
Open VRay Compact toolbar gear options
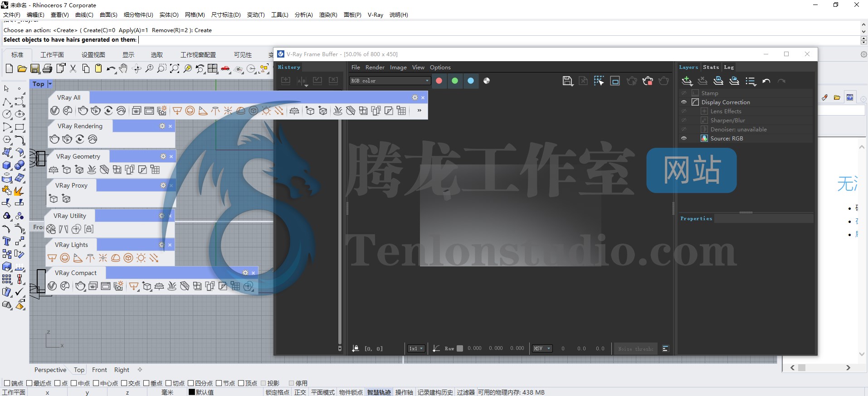click(245, 273)
